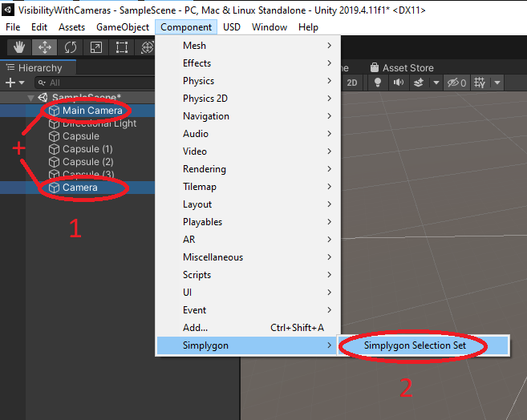Screen dimensions: 527x420
Task: Click the Capsule (1) object in Hierarchy
Action: 87,149
